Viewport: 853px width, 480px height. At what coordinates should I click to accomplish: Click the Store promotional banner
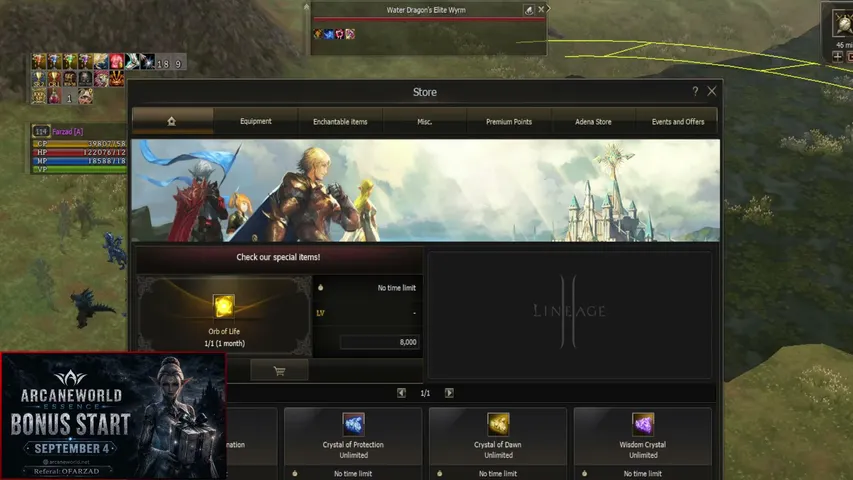[425, 190]
